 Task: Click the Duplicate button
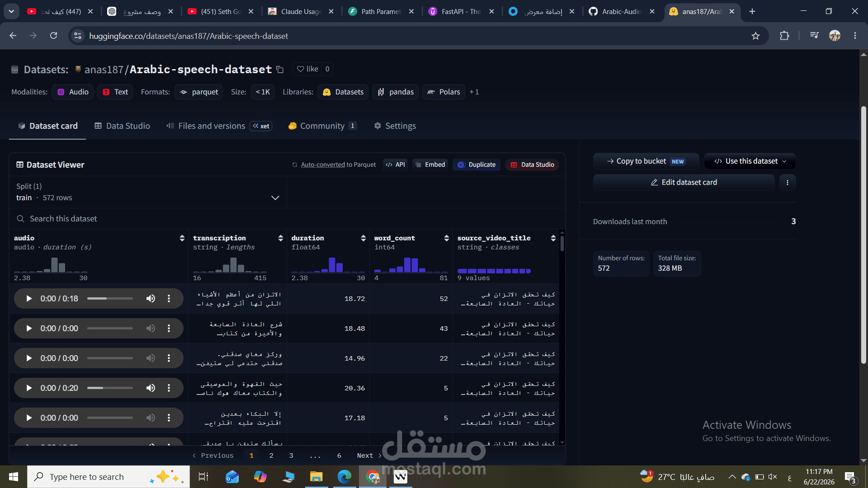coord(476,165)
